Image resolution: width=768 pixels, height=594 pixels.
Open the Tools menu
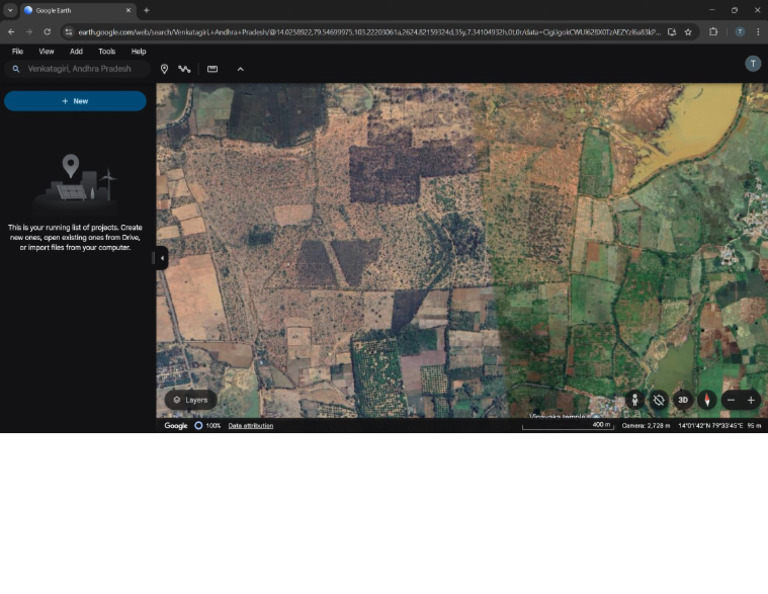(x=107, y=51)
